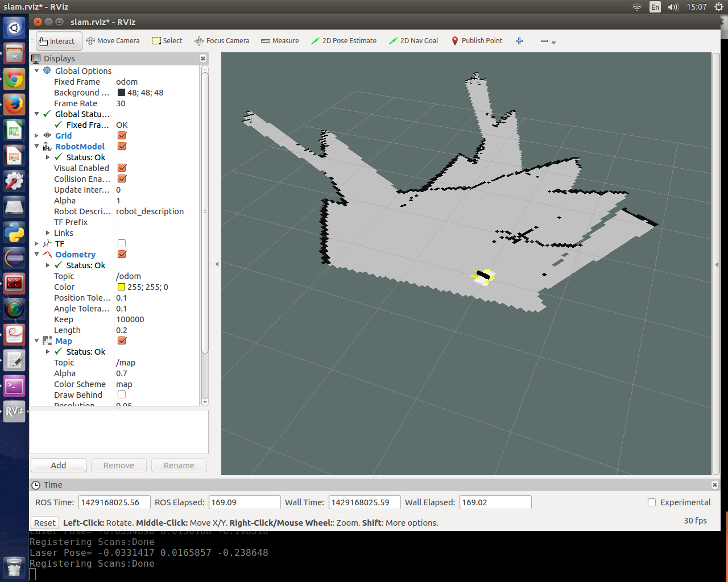This screenshot has height=582, width=728.
Task: Close the Time panel
Action: [x=715, y=485]
